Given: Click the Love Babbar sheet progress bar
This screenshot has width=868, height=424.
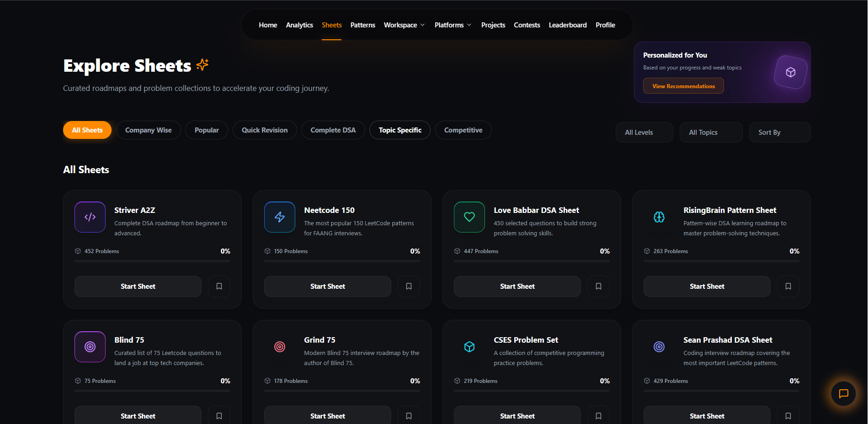Looking at the screenshot, I should [532, 261].
